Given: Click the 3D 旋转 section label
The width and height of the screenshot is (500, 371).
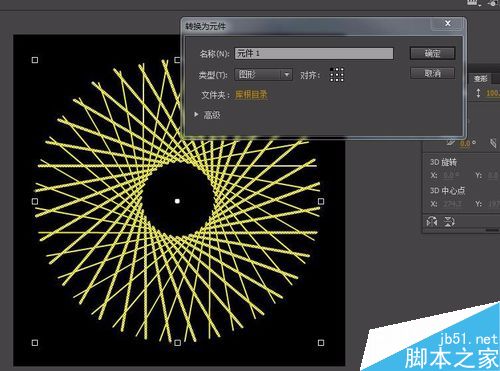Looking at the screenshot, I should pyautogui.click(x=443, y=162).
